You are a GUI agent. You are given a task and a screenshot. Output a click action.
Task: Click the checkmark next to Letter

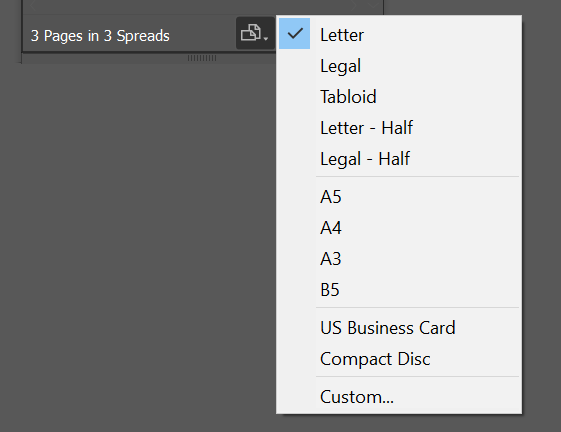(x=295, y=34)
